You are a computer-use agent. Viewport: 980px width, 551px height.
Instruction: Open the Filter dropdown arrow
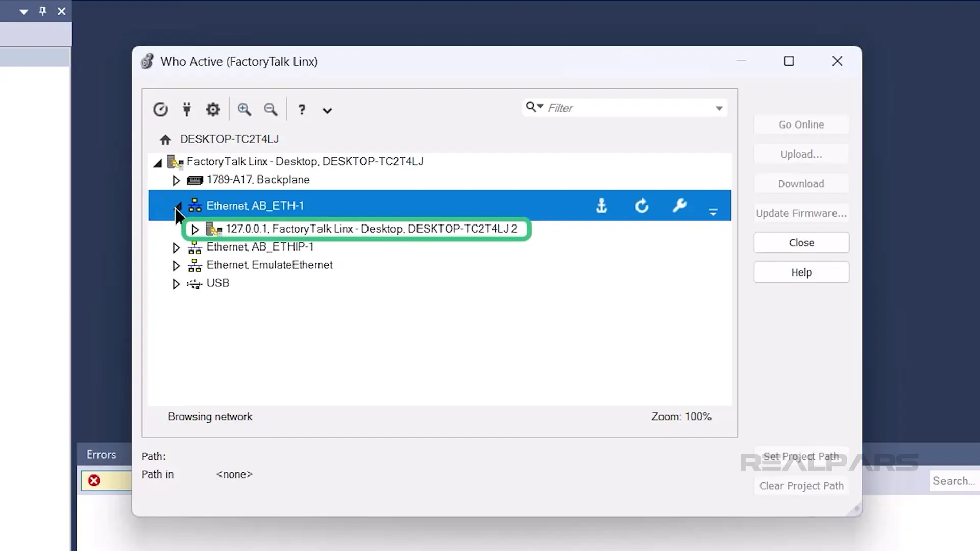point(719,108)
